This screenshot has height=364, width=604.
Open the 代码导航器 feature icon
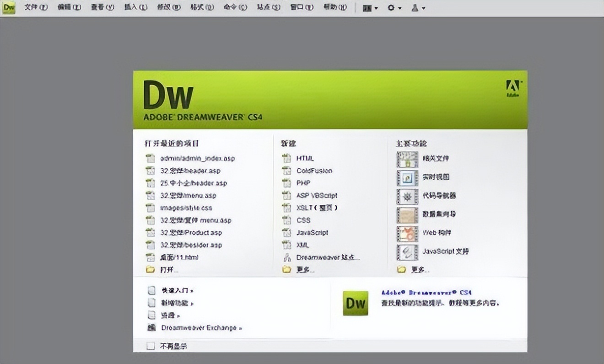coord(407,196)
